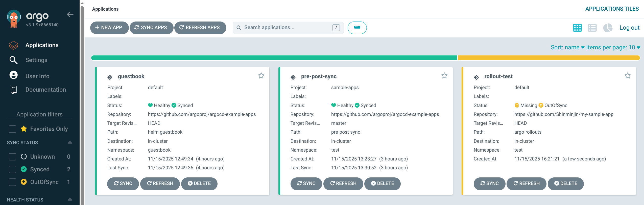644x205 pixels.
Task: Click Shinminjin/my-sample-app repository URL
Action: point(564,114)
